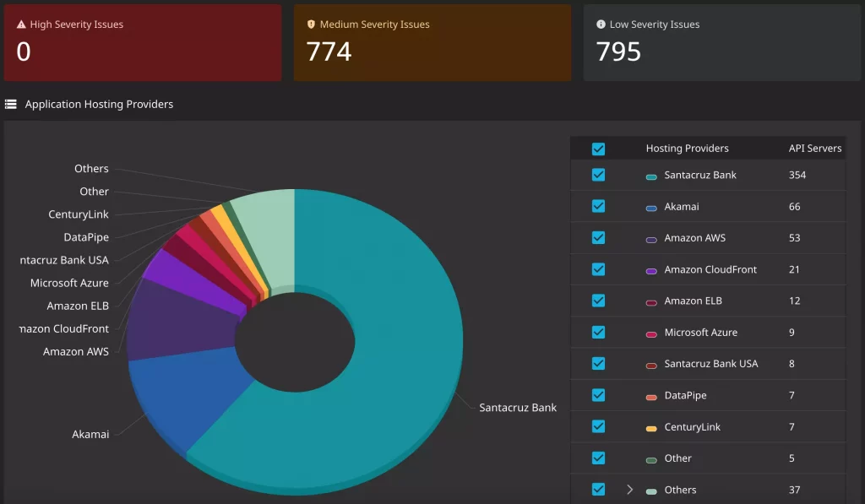Click the Microsoft Azure name in table
This screenshot has height=504, width=865.
700,333
